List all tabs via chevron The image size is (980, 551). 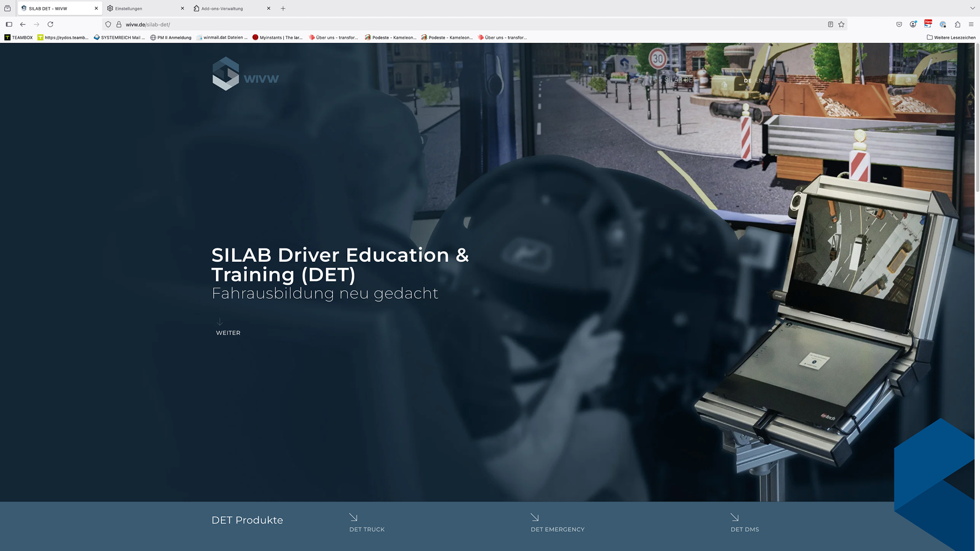972,8
